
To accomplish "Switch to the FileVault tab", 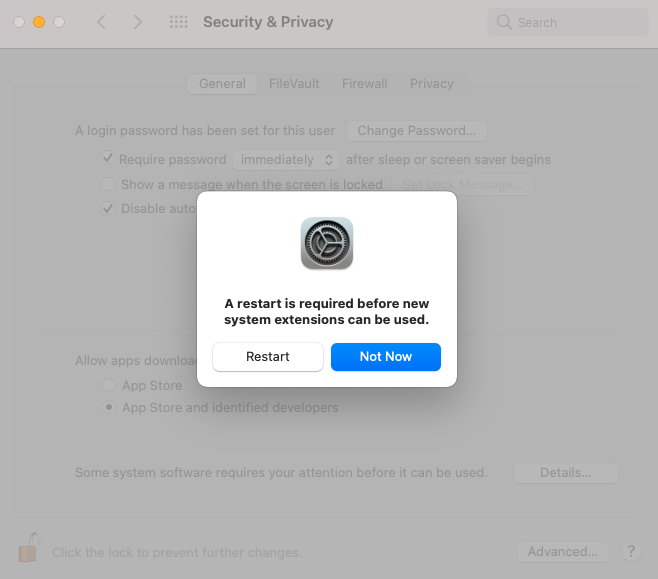I will click(x=294, y=83).
